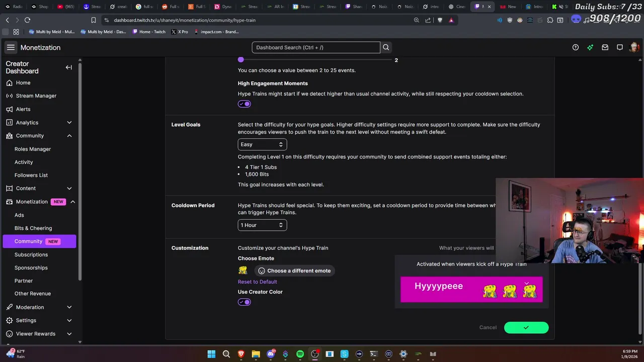Image resolution: width=644 pixels, height=362 pixels.
Task: Open the Windows Start menu
Action: 211,354
